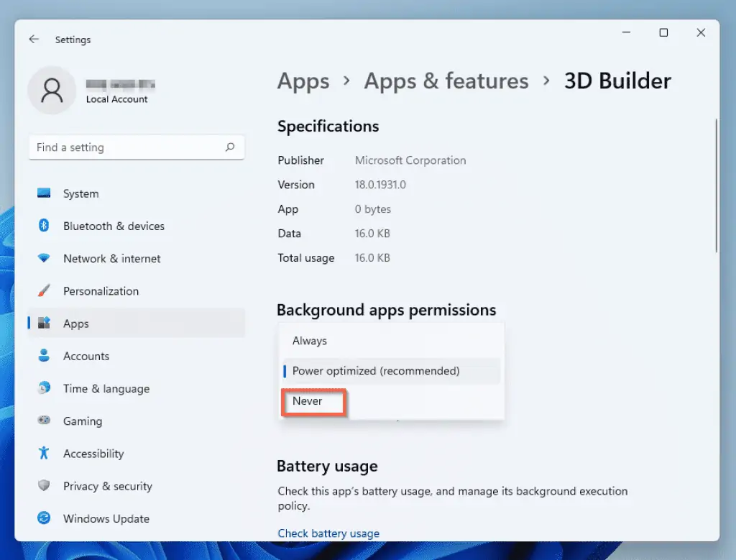
Task: Click the vertical scrollbar on the right
Action: (716, 187)
